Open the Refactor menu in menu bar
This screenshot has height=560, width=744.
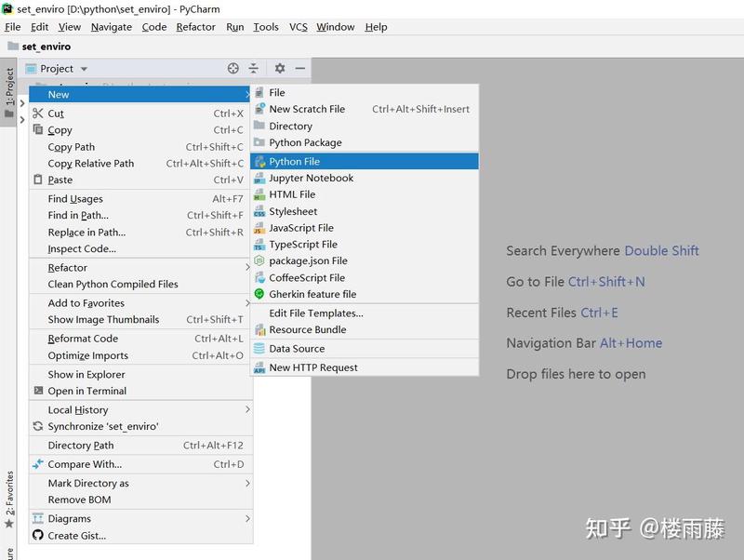click(x=195, y=27)
